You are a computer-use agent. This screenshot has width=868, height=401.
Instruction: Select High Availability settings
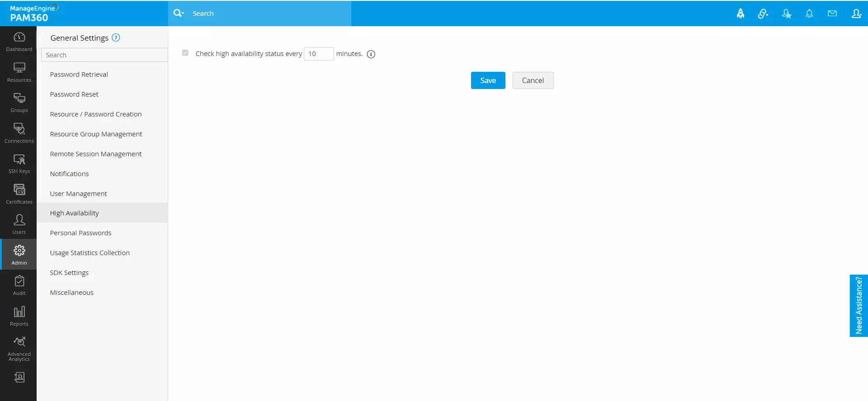click(x=102, y=213)
